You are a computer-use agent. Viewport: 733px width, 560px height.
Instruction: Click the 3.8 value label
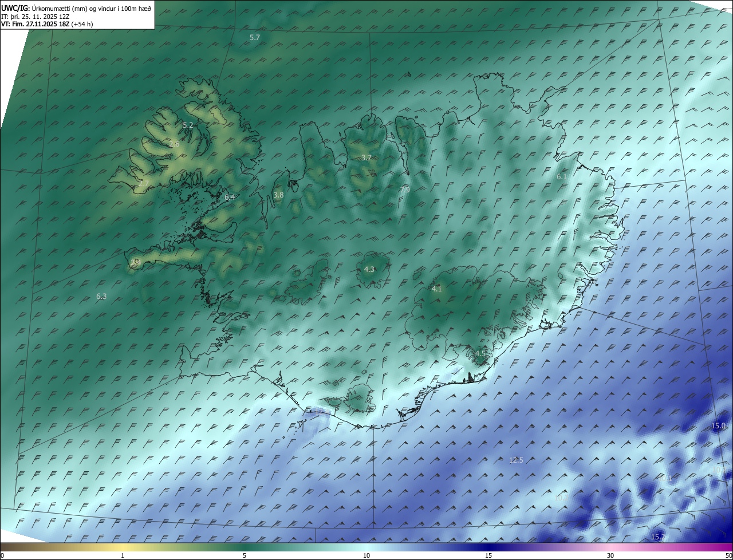[278, 195]
